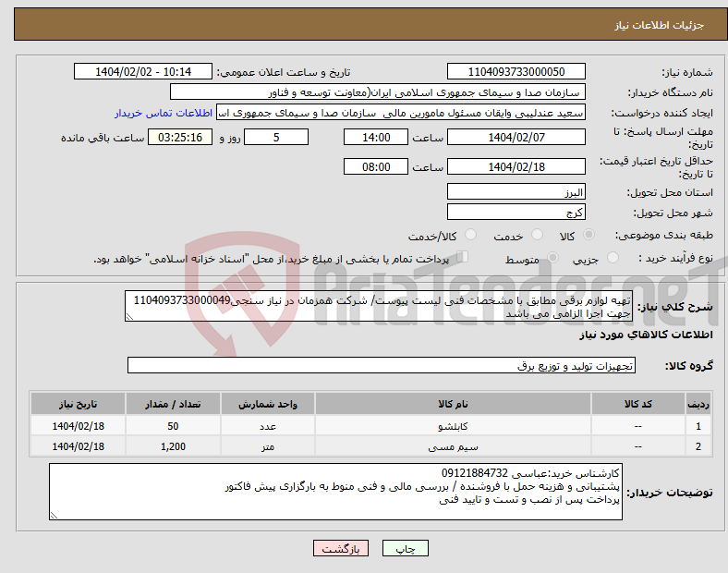Open the اطلاعات تماس خریدار link
Viewport: 728px width, 573px height.
click(x=164, y=113)
